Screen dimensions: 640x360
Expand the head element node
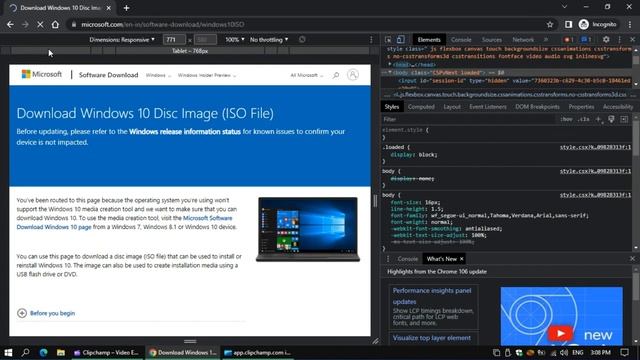(390, 64)
